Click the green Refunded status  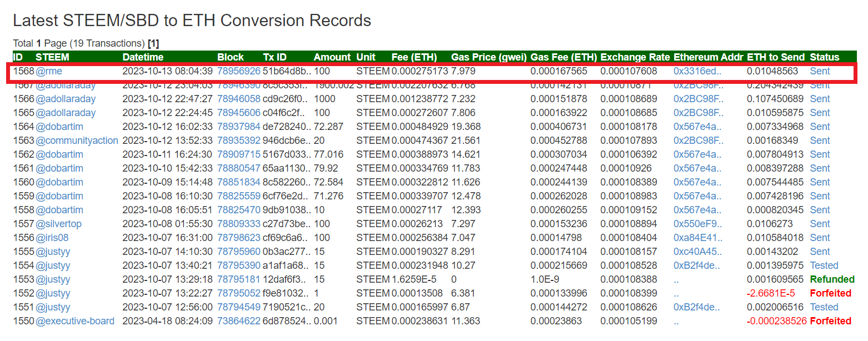(x=832, y=279)
